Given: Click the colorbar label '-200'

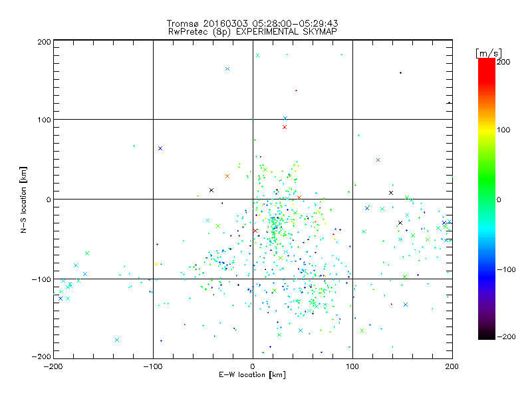Looking at the screenshot, I should tap(506, 336).
